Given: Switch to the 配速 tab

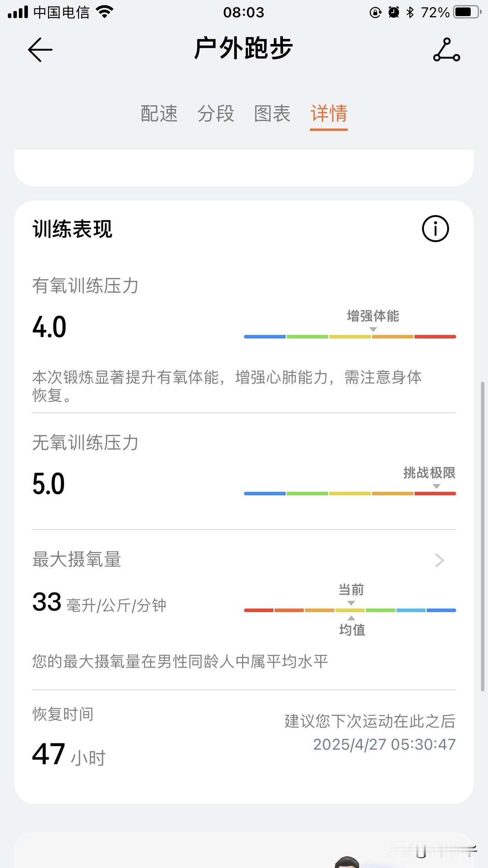Looking at the screenshot, I should coord(159,114).
